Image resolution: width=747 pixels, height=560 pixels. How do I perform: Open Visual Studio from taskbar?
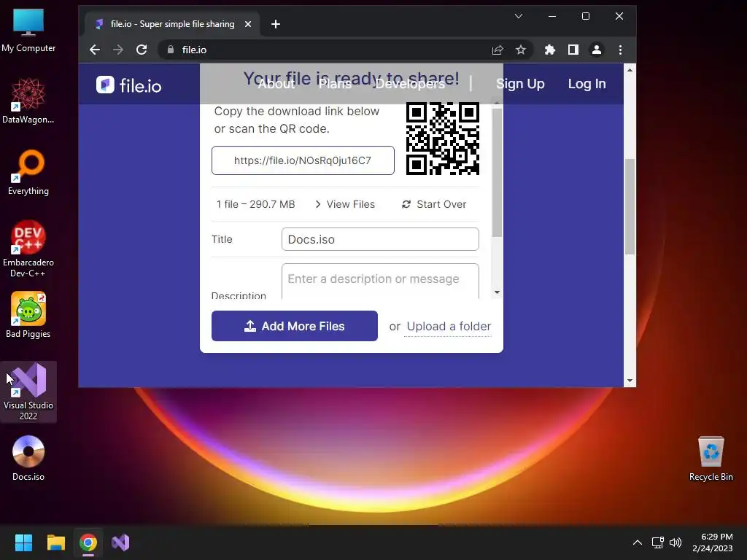coord(120,542)
